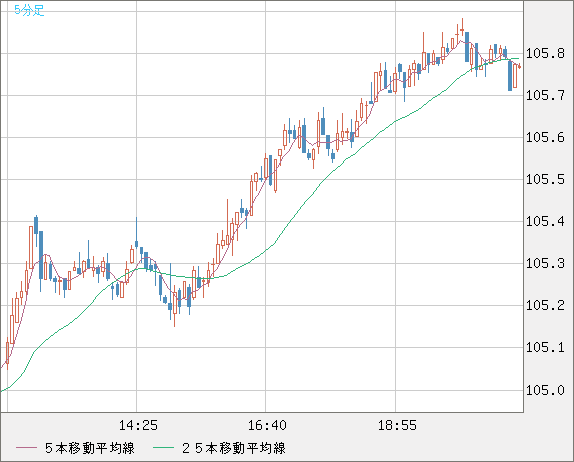This screenshot has width=574, height=462.
Task: Click the 105.0 price axis label
Action: [545, 390]
